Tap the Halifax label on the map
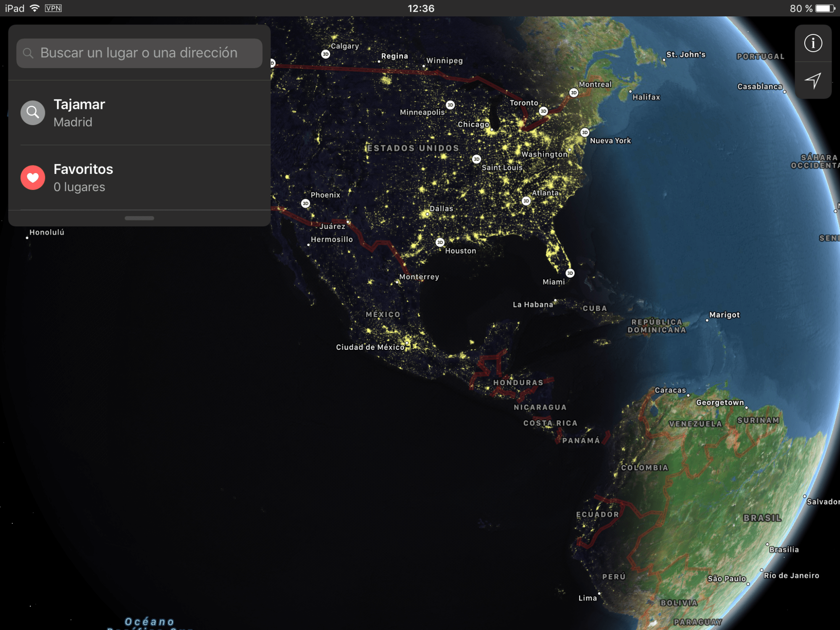This screenshot has width=840, height=630. pyautogui.click(x=646, y=97)
